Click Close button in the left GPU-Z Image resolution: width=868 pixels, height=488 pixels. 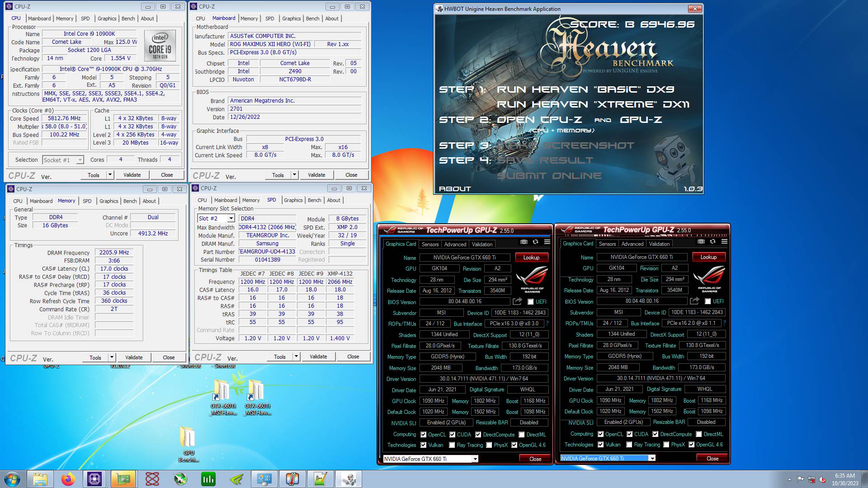(535, 459)
